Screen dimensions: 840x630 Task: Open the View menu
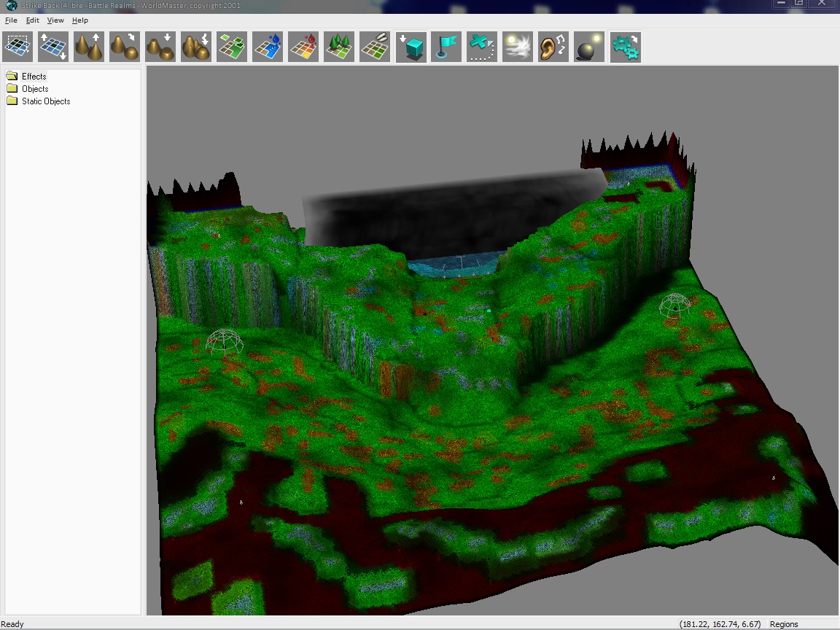point(55,20)
